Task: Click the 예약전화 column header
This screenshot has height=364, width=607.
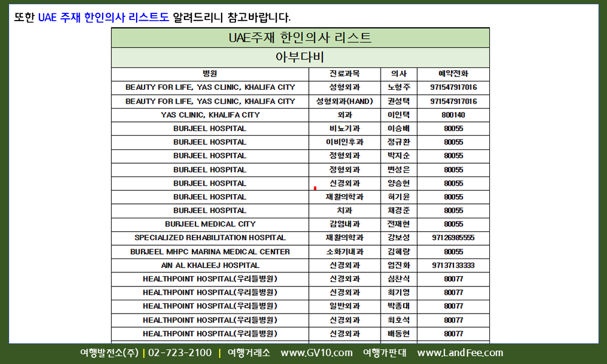Action: pos(453,74)
